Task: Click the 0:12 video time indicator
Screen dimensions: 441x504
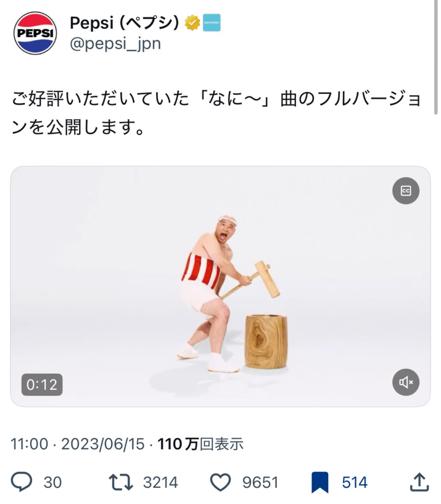Action: (42, 384)
